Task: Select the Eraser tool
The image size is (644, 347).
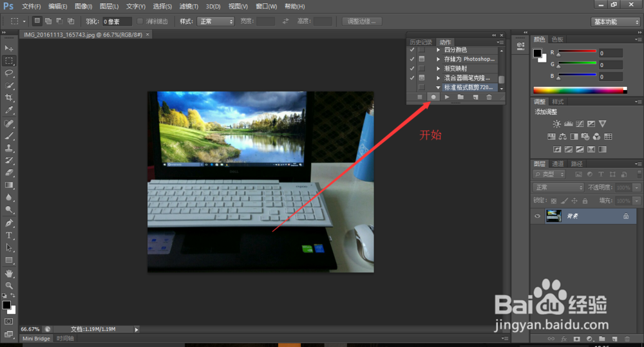Action: 8,173
